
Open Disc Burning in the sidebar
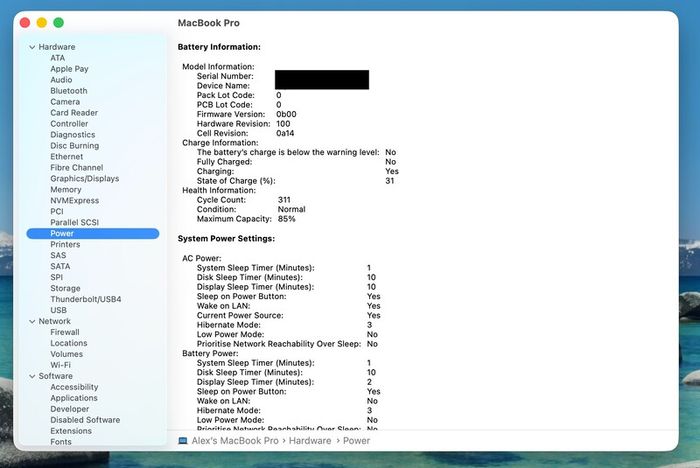coord(75,146)
